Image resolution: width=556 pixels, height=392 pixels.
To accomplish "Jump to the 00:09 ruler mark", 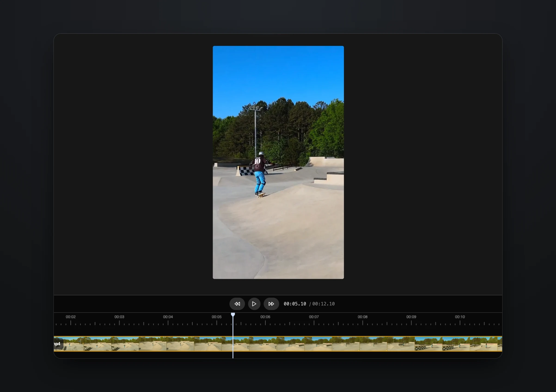I will click(411, 317).
